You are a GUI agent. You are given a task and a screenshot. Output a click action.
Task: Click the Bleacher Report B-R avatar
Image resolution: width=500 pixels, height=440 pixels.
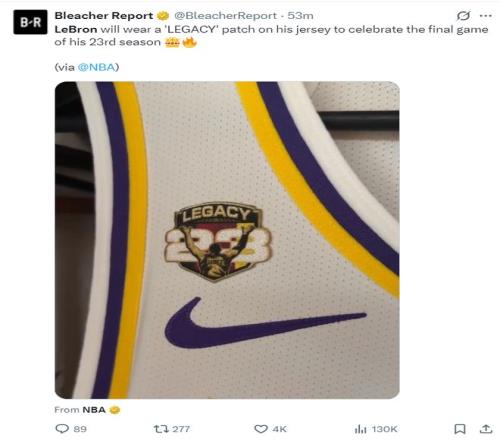30,22
